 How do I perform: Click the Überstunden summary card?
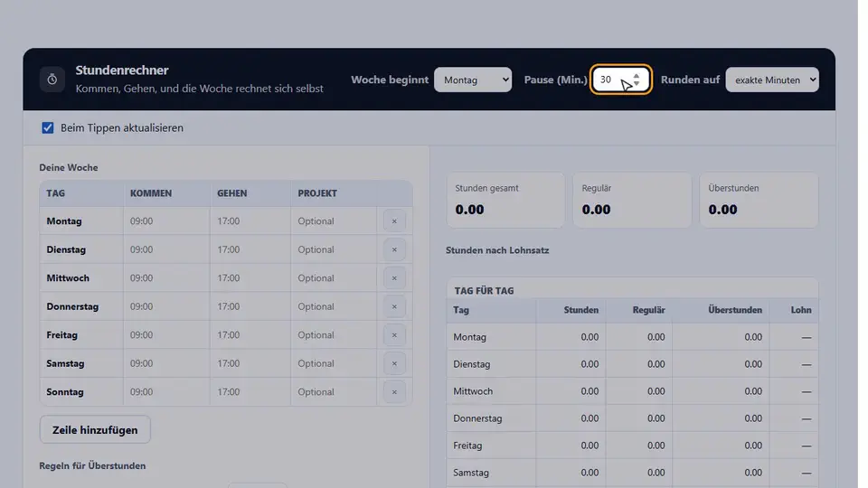[x=759, y=200]
